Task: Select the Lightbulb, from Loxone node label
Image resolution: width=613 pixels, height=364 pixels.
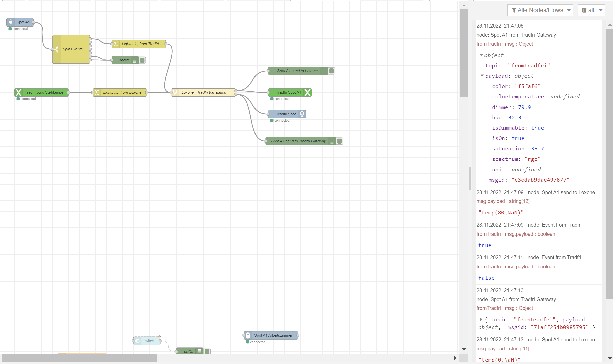Action: 122,92
